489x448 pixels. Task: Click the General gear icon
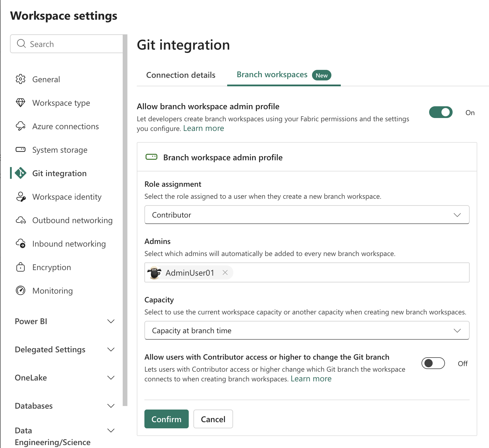(x=21, y=79)
